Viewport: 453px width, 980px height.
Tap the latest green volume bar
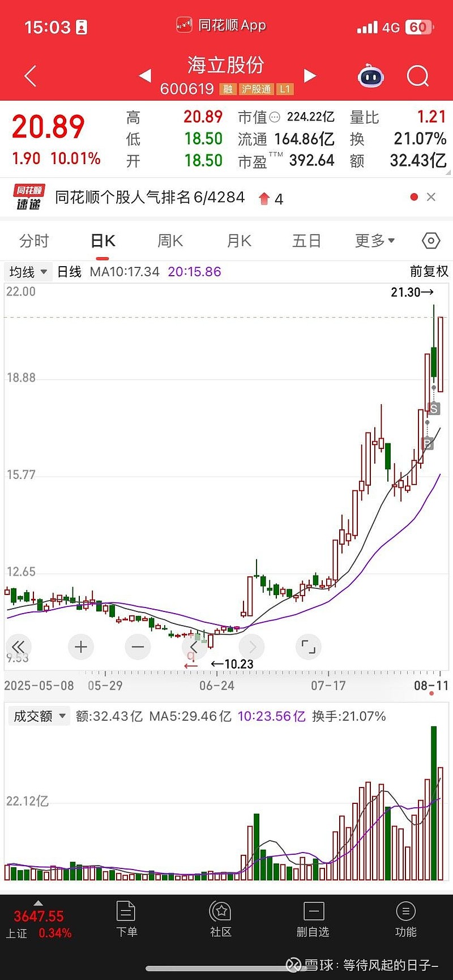pos(434,803)
